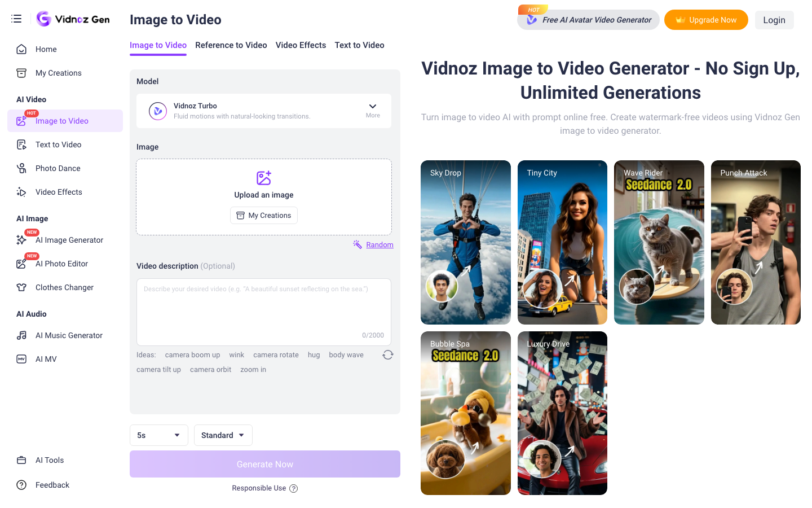Open Home via its house icon
This screenshot has width=812, height=508.
pyautogui.click(x=21, y=49)
